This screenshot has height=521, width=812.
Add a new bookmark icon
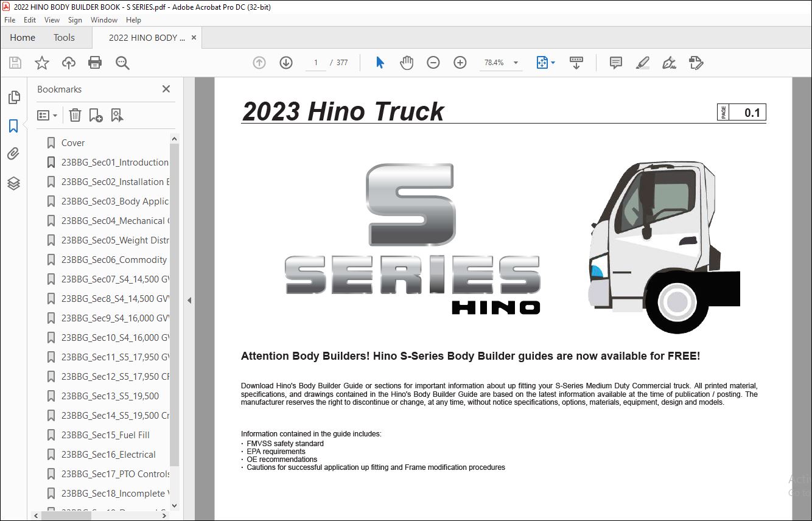click(96, 115)
